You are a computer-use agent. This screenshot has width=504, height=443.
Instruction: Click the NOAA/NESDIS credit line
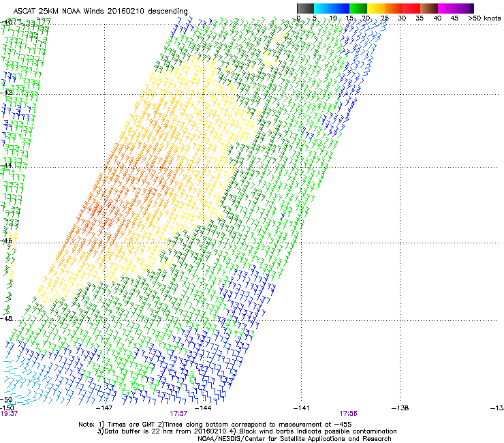point(294,439)
